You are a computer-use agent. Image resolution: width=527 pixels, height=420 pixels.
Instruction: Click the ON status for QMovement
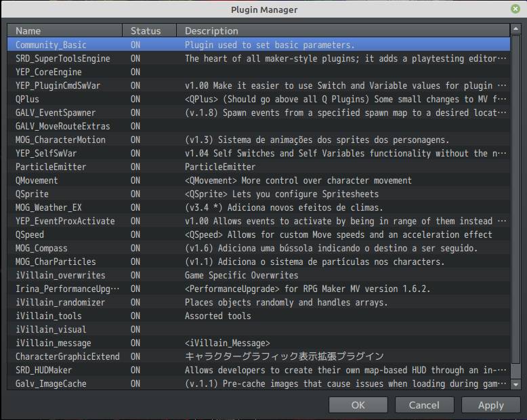point(135,180)
